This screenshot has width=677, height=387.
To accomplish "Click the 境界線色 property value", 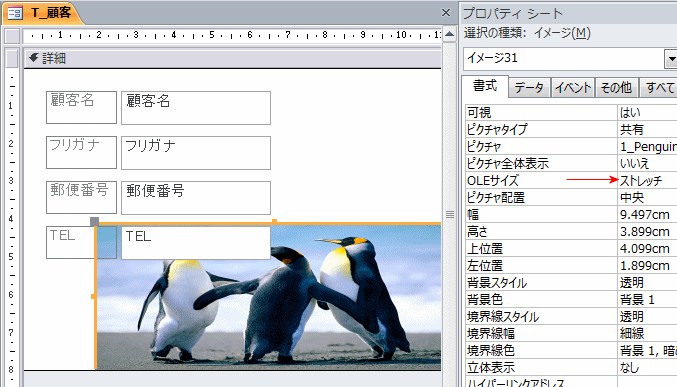I will [x=647, y=350].
